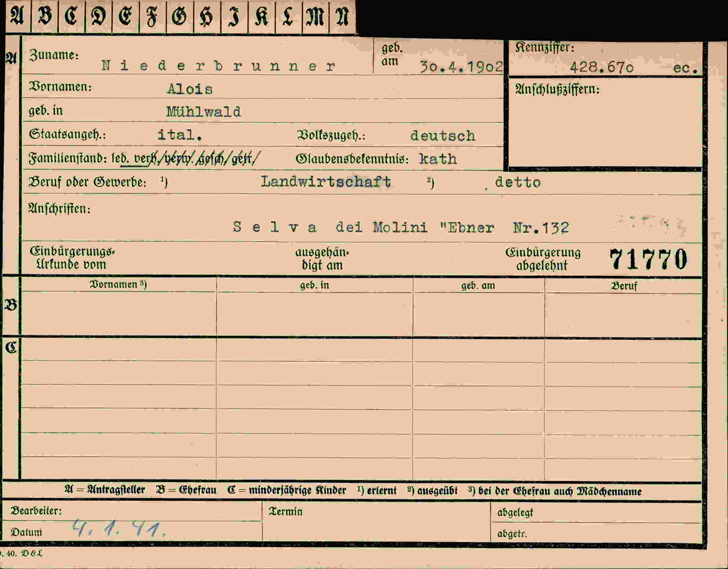Click the practiced trade 'detto'
Image resolution: width=728 pixels, height=569 pixels.
click(x=518, y=183)
